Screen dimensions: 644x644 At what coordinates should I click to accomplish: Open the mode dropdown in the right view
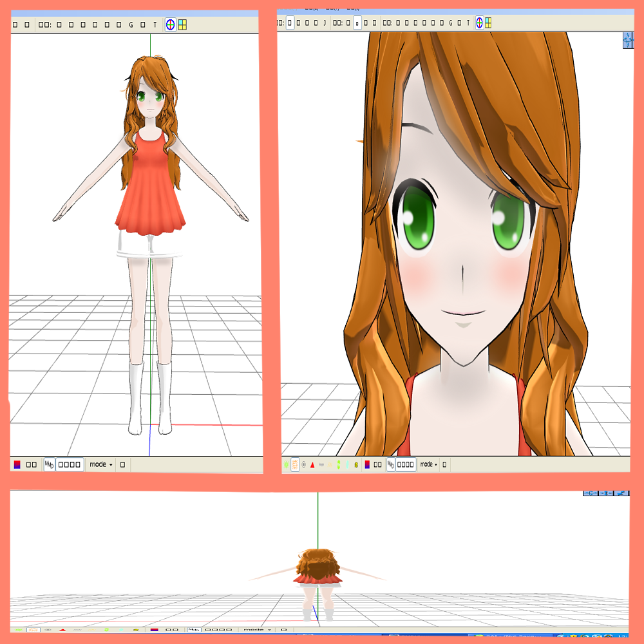coord(428,464)
